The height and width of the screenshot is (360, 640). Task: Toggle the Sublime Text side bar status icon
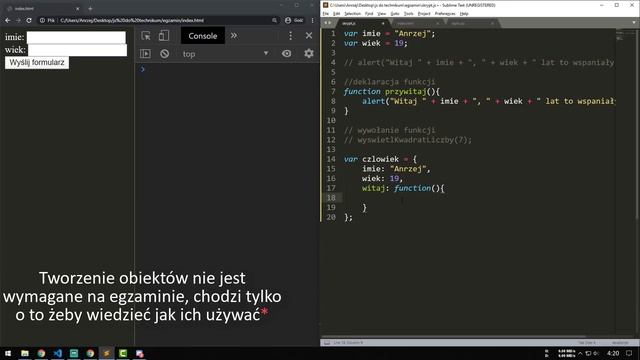click(x=327, y=342)
